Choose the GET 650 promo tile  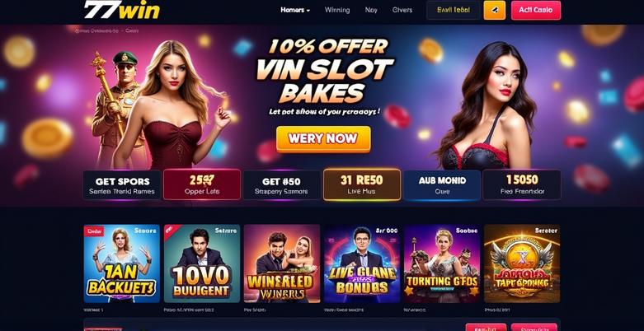282,185
